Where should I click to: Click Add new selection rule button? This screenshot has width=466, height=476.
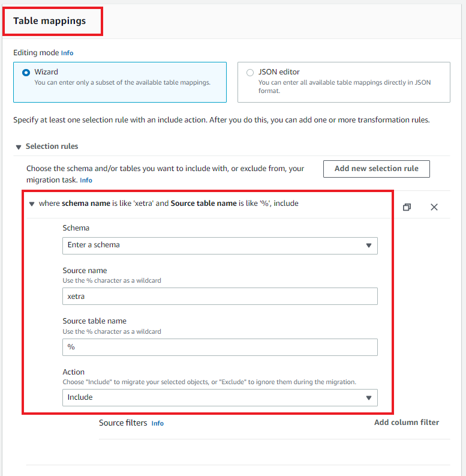[376, 169]
